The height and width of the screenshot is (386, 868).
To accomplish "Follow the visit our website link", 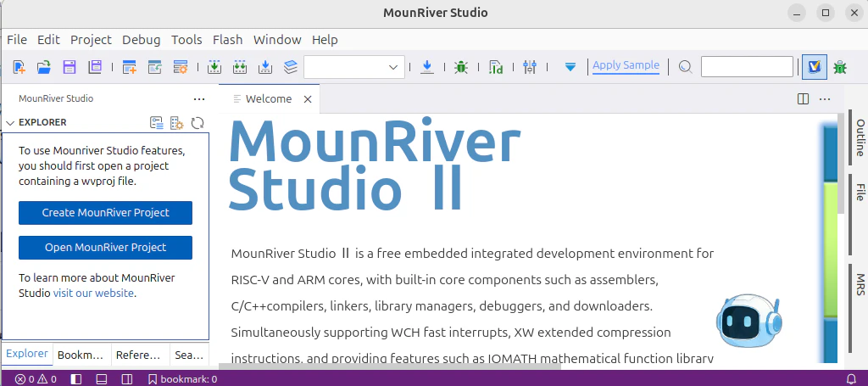I will pyautogui.click(x=93, y=293).
